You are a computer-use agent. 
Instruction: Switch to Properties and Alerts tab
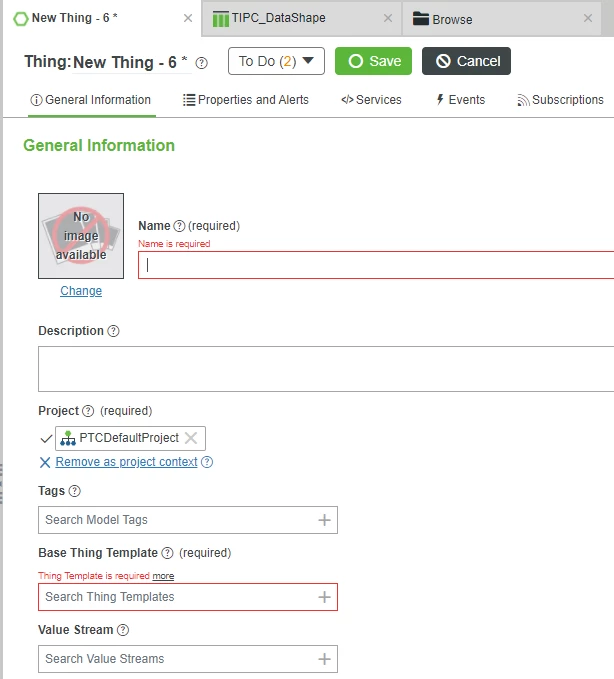246,100
